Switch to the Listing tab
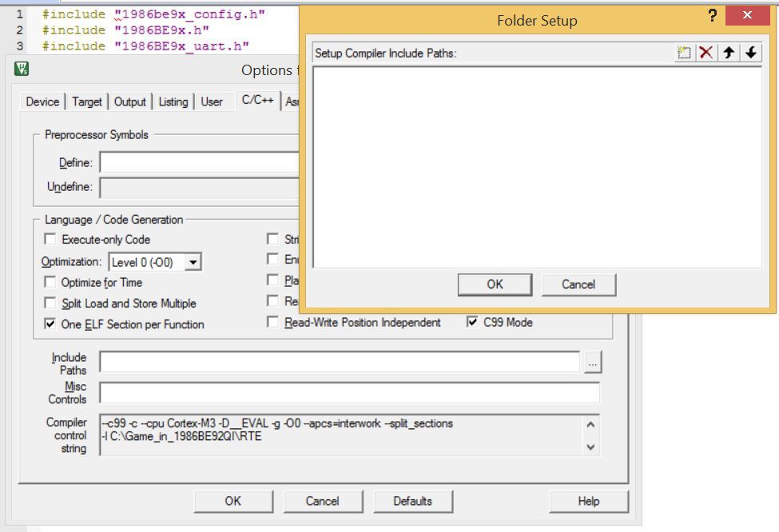Image resolution: width=779 pixels, height=532 pixels. point(173,101)
